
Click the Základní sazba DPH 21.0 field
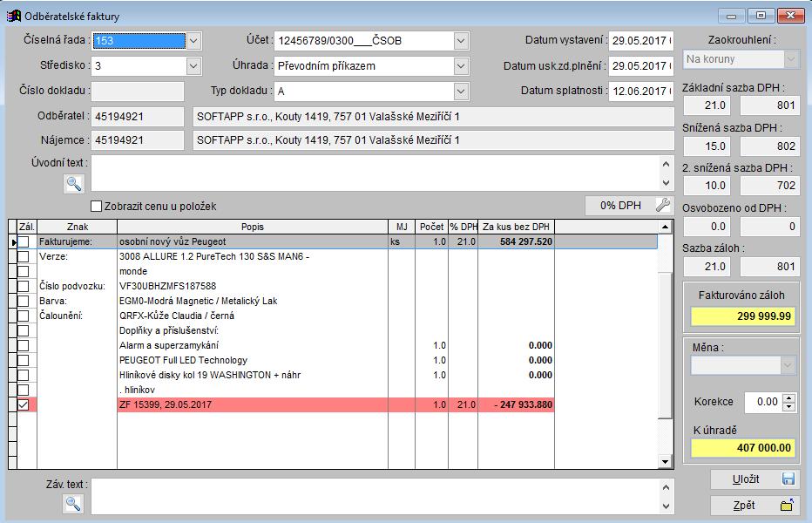tap(707, 105)
